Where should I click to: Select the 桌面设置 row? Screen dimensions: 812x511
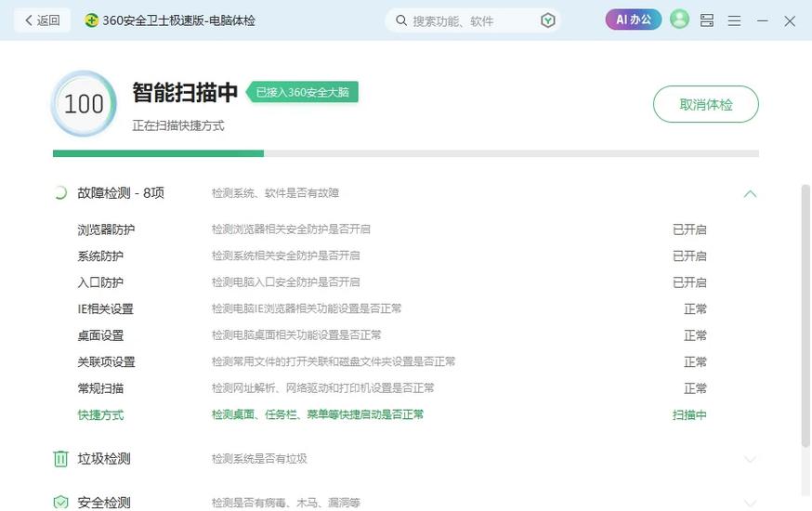tap(392, 335)
